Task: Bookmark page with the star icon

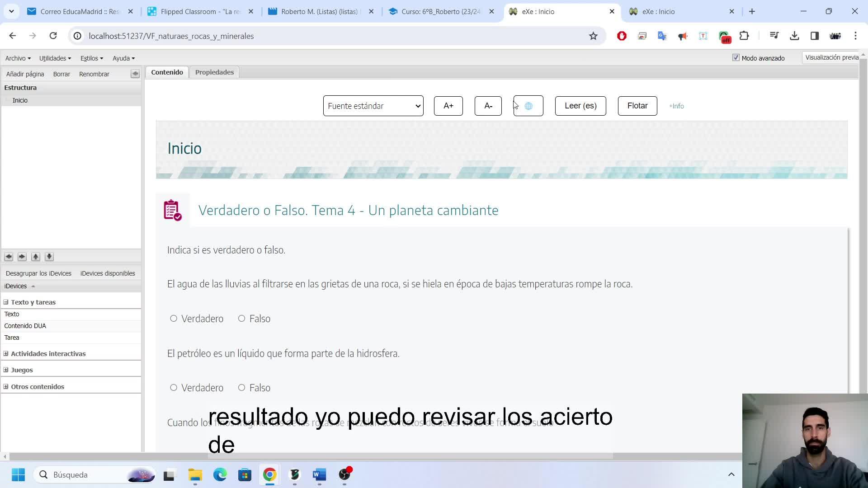Action: [593, 36]
